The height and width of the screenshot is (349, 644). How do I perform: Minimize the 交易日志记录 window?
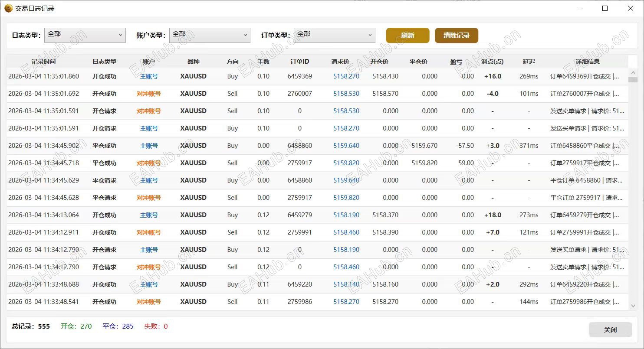pyautogui.click(x=579, y=8)
